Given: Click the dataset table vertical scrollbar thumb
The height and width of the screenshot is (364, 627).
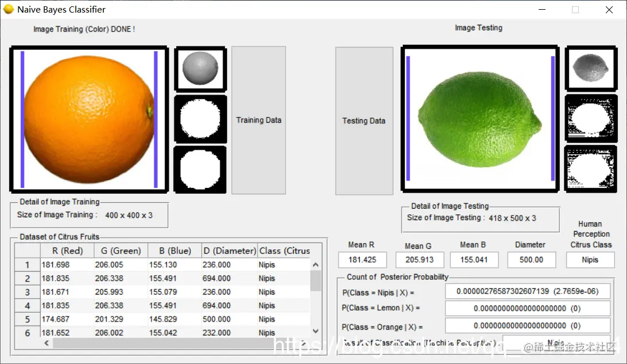Looking at the screenshot, I should [316, 280].
